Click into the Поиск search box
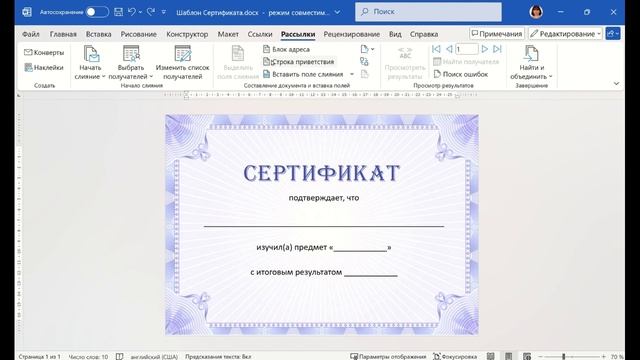Viewport: 640px width, 360px height. (429, 12)
